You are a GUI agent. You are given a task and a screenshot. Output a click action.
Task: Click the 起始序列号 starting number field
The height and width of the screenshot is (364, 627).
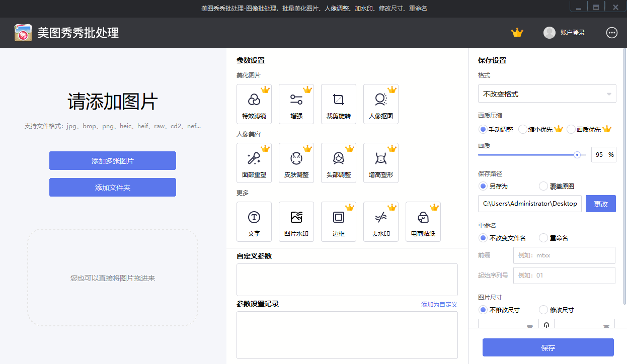click(564, 276)
